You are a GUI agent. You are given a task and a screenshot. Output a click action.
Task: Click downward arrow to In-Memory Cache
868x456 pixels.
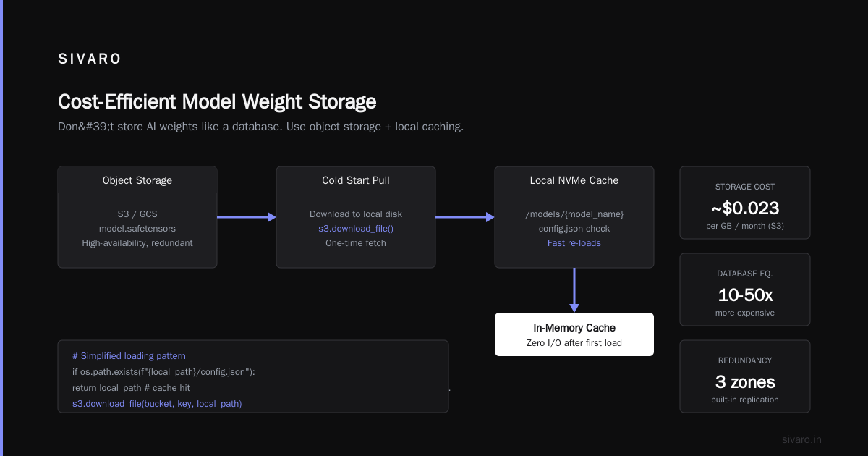574,290
